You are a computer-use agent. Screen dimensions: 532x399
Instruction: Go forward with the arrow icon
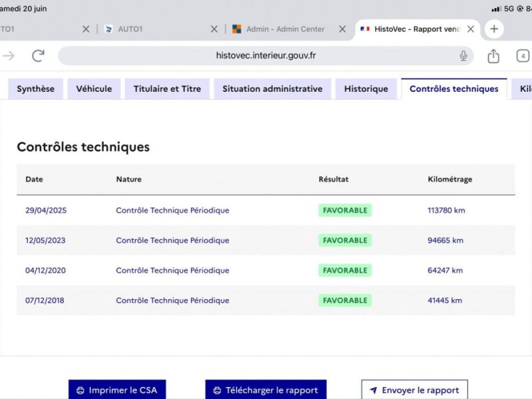coord(9,56)
